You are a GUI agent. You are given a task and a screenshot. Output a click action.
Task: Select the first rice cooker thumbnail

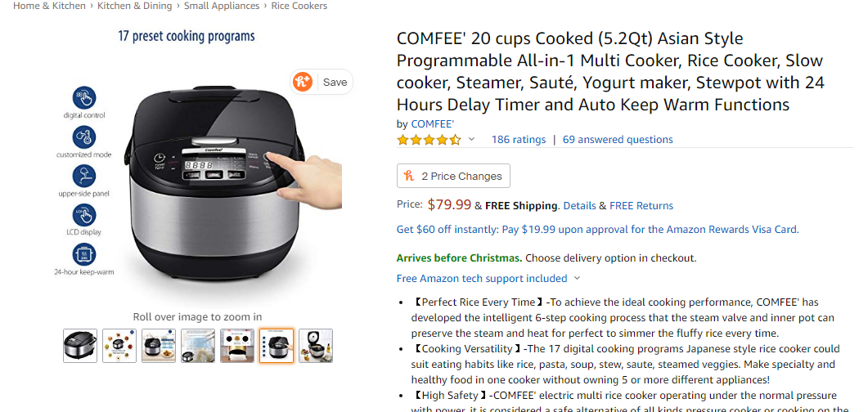click(80, 346)
